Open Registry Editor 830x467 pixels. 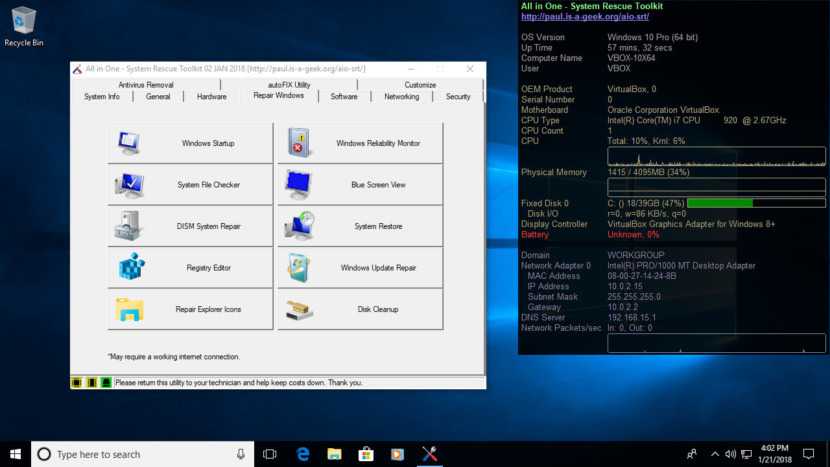pyautogui.click(x=190, y=268)
